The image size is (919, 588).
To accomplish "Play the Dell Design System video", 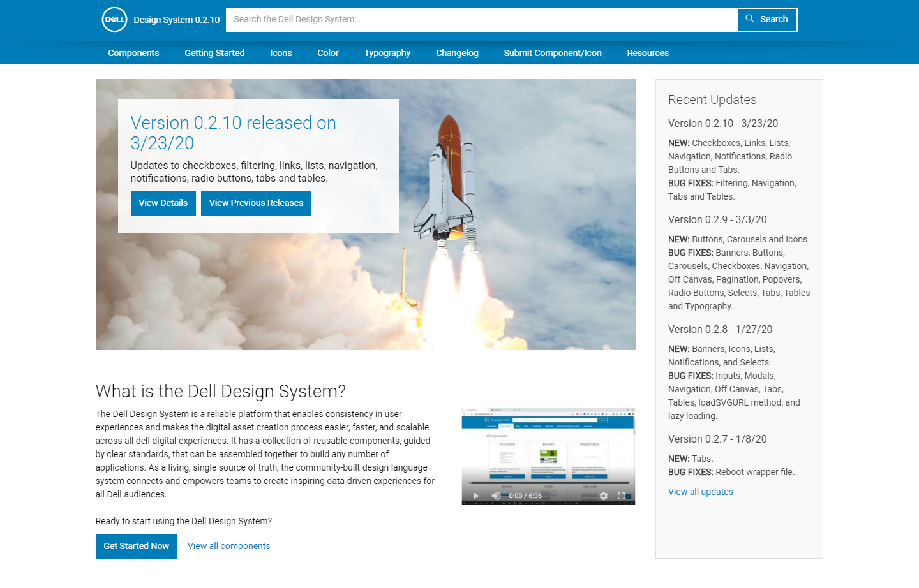I will [x=475, y=496].
